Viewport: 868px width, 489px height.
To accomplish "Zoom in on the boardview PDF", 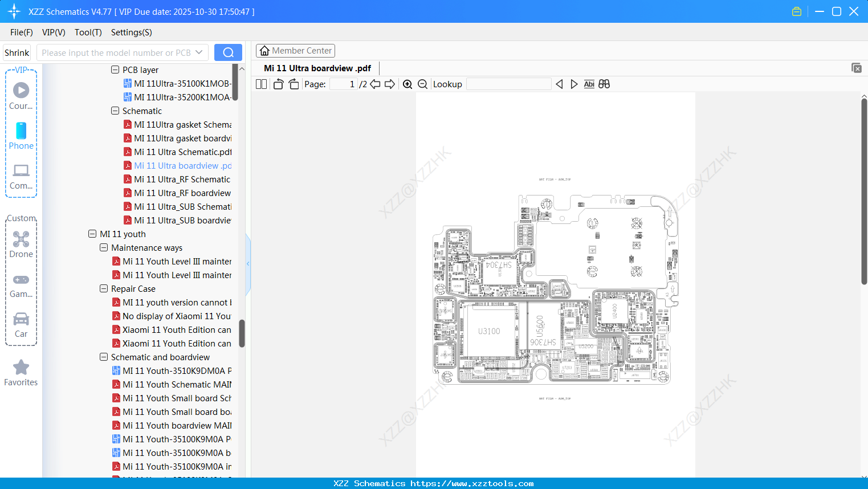I will (x=407, y=84).
